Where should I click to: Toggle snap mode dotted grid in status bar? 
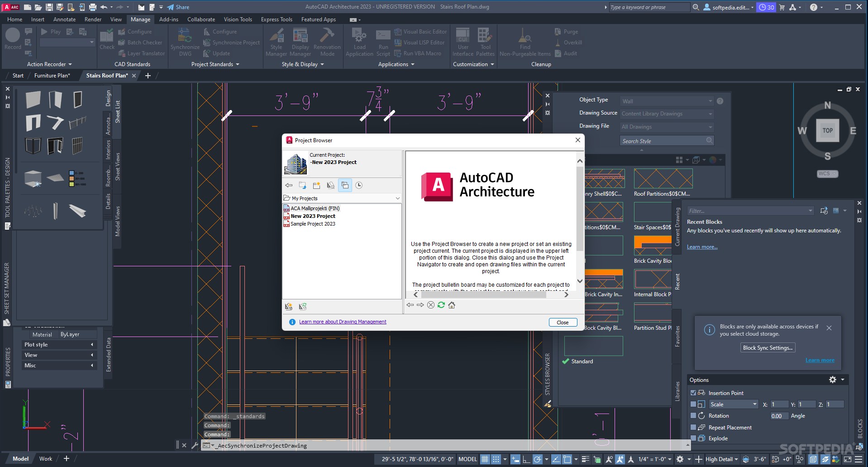(x=496, y=459)
